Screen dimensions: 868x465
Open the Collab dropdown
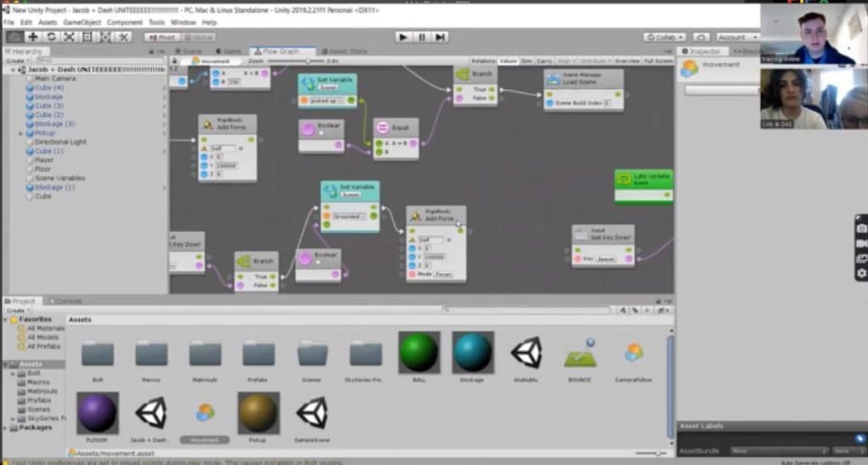(x=665, y=37)
